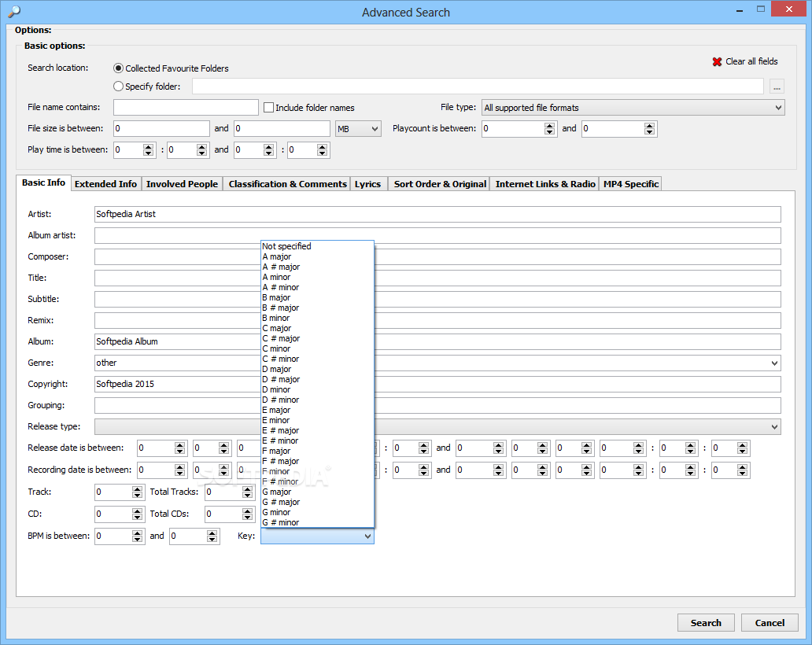
Task: Open the MB file size unit dropdown
Action: (358, 129)
